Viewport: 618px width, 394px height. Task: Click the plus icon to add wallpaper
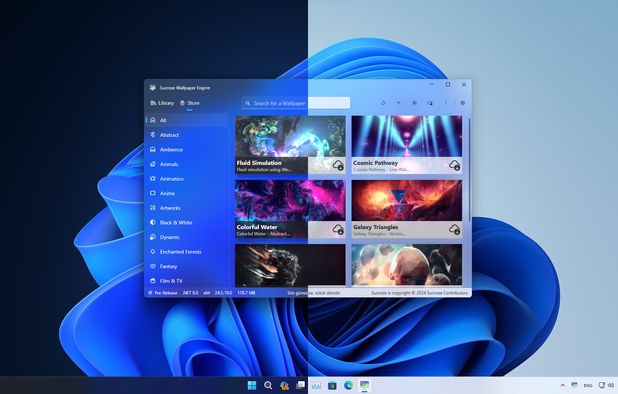(398, 103)
